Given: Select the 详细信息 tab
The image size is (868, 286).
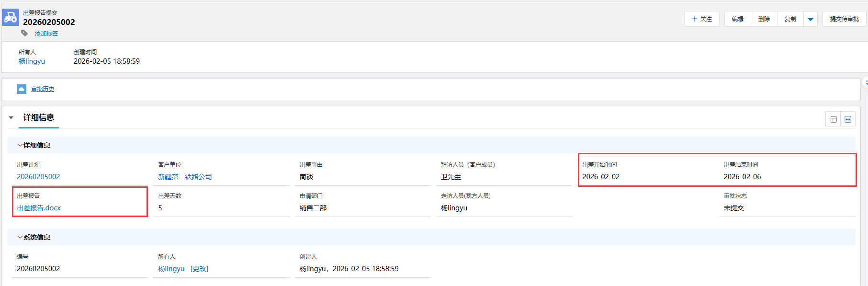Looking at the screenshot, I should coord(39,118).
